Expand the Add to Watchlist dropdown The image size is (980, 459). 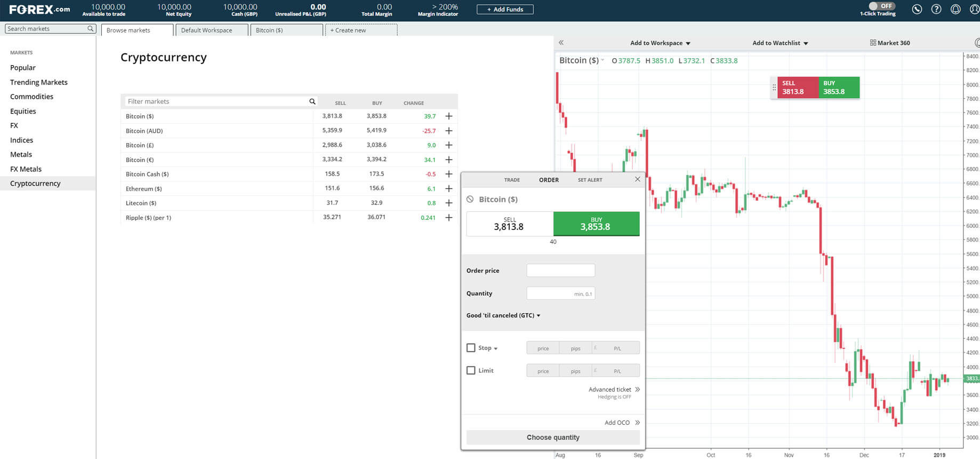(780, 43)
